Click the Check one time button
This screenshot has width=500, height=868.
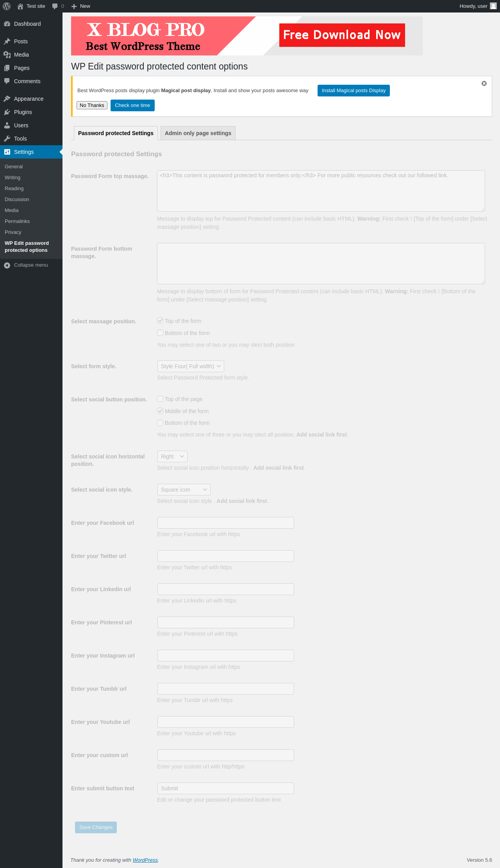132,105
